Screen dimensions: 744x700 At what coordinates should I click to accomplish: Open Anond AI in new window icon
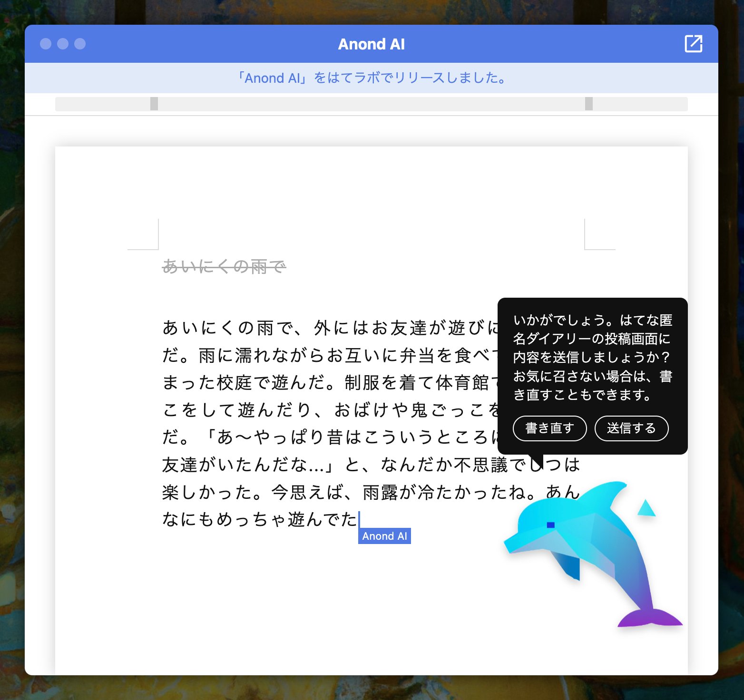[693, 44]
